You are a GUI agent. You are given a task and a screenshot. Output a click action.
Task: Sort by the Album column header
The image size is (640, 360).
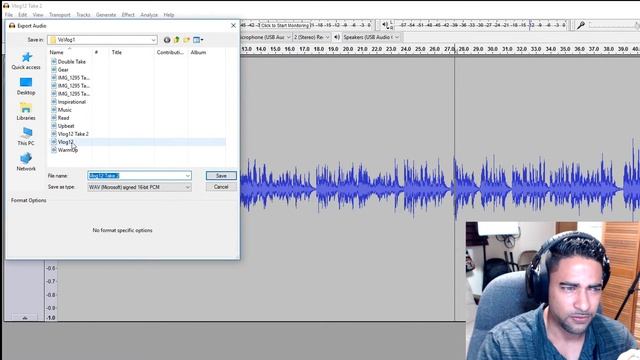pos(198,52)
